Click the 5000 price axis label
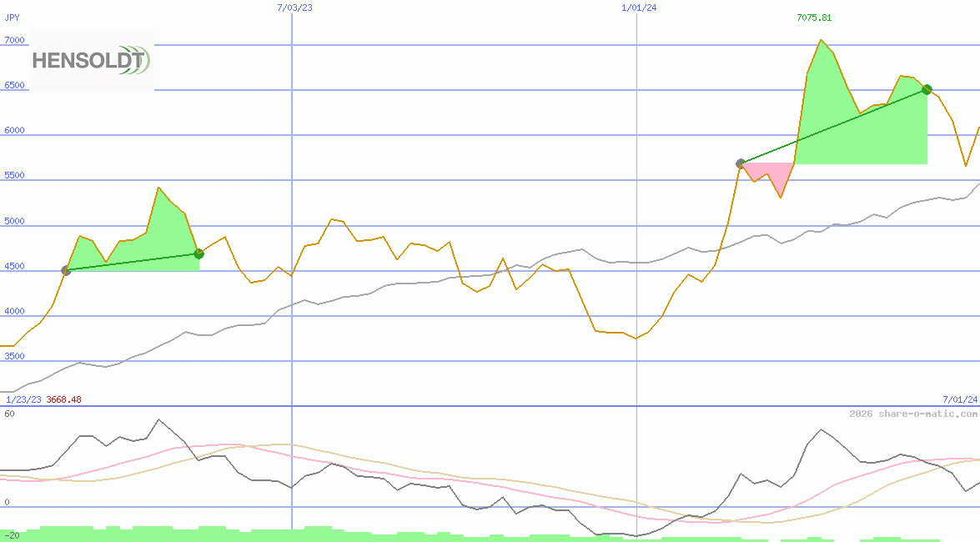The width and height of the screenshot is (980, 542). pyautogui.click(x=14, y=222)
